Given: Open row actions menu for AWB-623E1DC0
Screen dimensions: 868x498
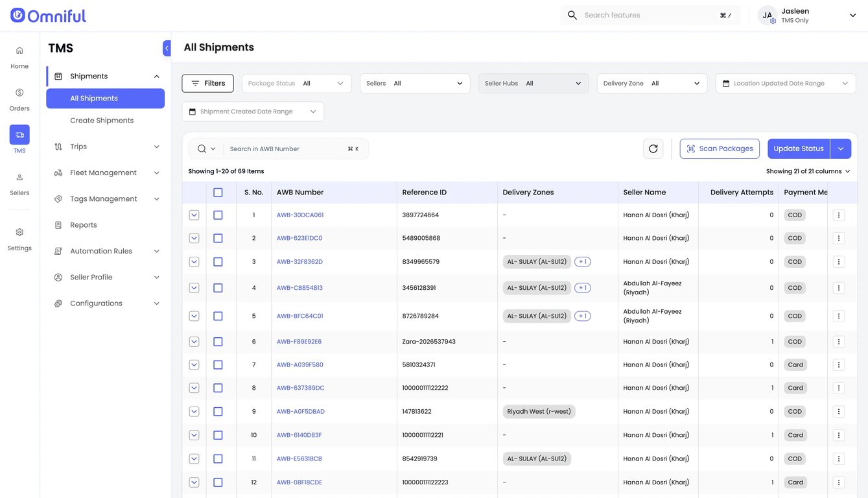Looking at the screenshot, I should tap(839, 239).
